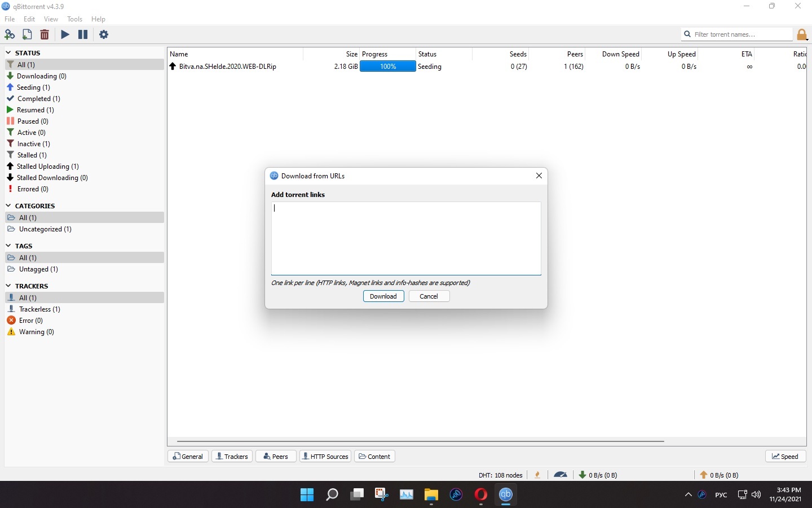Select the Uncategorized (1) category
The height and width of the screenshot is (508, 812).
point(85,229)
